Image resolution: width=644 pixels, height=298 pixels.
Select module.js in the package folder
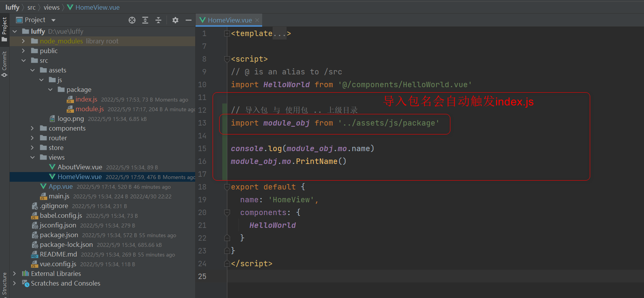pos(89,109)
